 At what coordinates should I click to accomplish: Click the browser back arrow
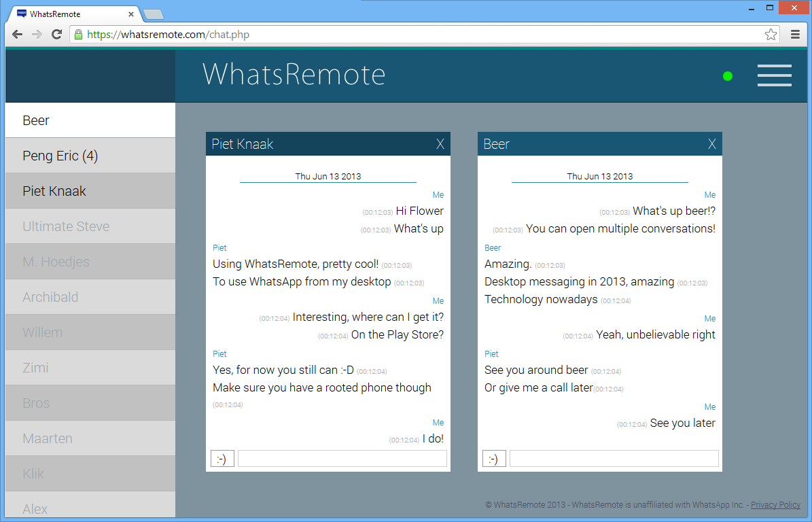(17, 34)
